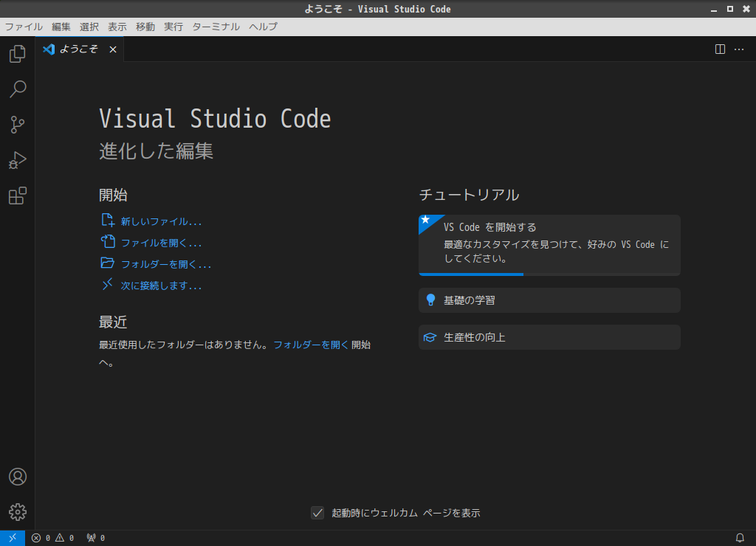The height and width of the screenshot is (546, 756).
Task: Open the 基礎の学習 tutorial card
Action: (549, 300)
